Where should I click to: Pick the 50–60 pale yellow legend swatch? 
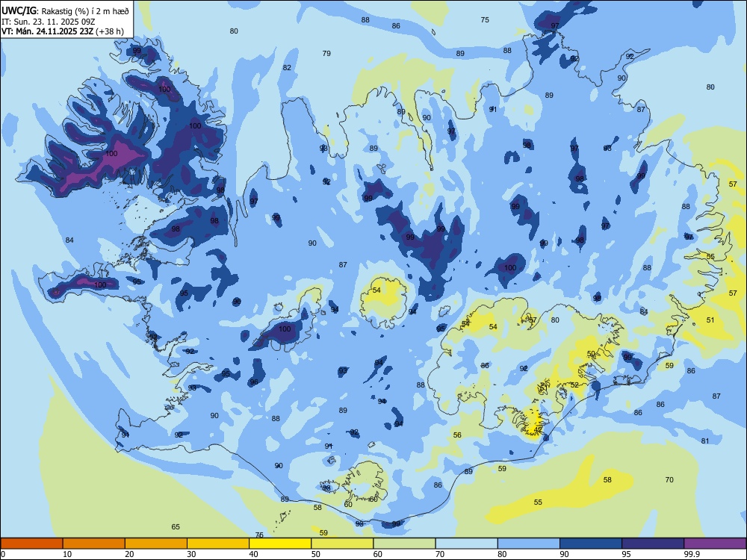tap(342, 544)
